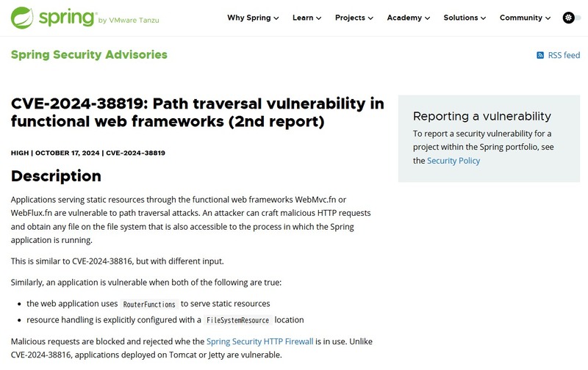Open the Security Policy link
588x370 pixels.
click(x=453, y=160)
